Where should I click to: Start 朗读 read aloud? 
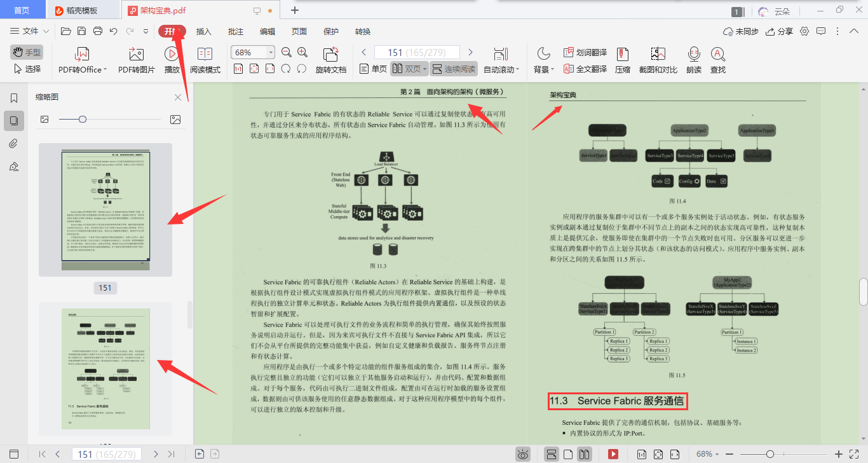click(694, 60)
